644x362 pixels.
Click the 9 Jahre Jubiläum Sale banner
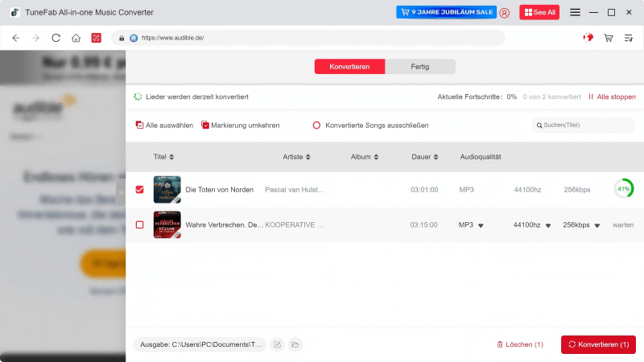point(446,12)
